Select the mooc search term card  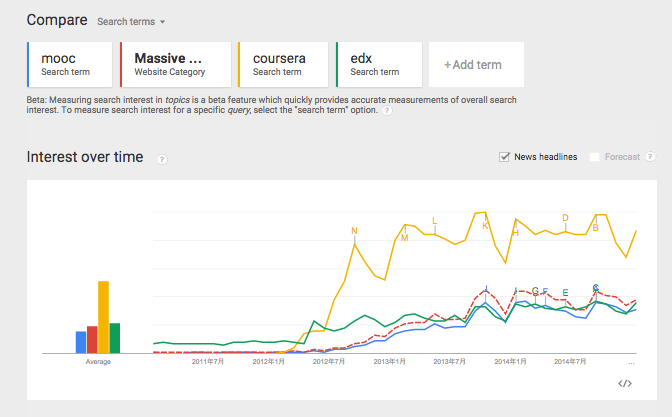tap(69, 64)
